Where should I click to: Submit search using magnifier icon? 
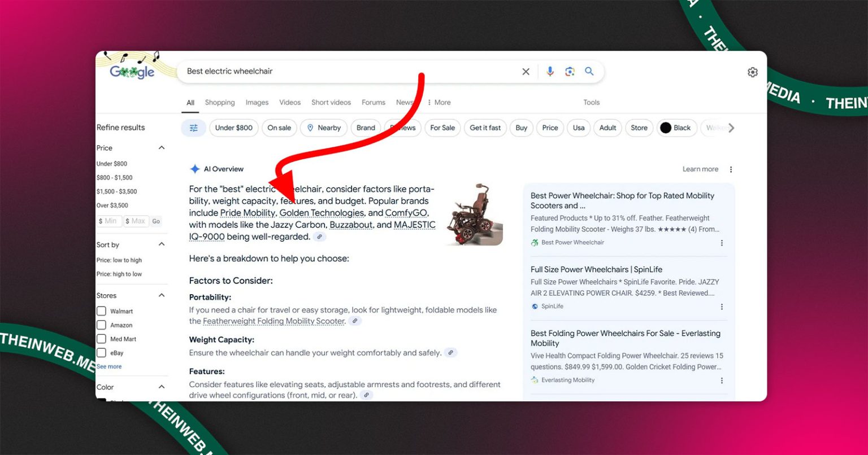pos(589,71)
